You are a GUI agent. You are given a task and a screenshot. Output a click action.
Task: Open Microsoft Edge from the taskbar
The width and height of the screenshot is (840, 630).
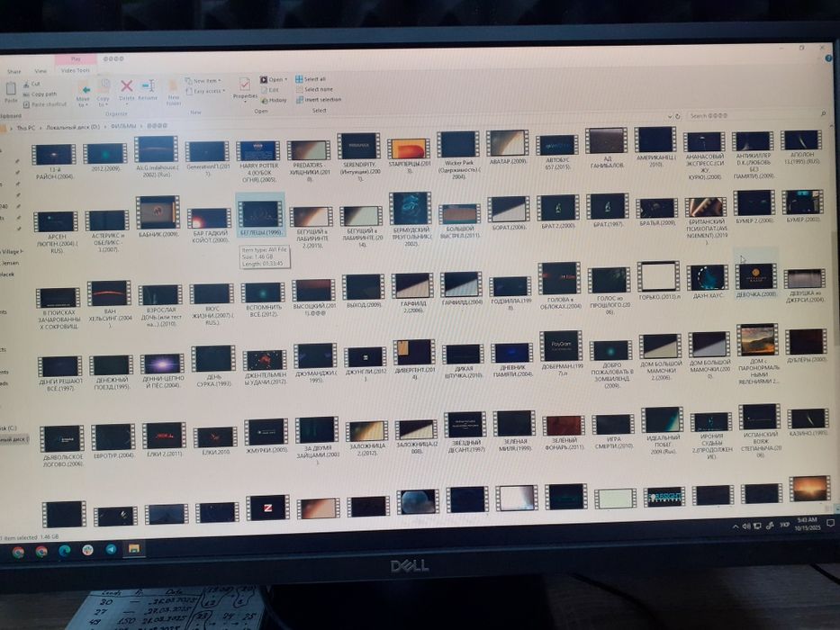tap(64, 550)
